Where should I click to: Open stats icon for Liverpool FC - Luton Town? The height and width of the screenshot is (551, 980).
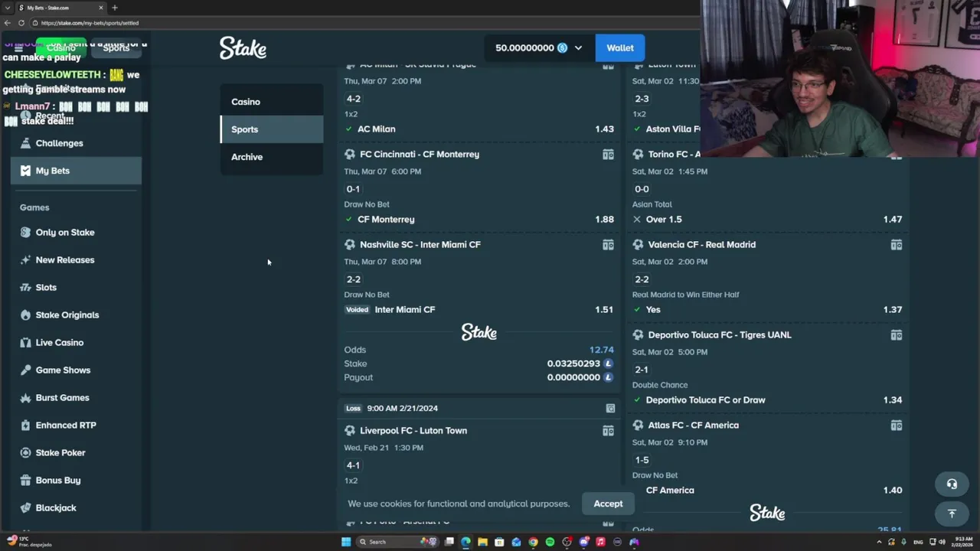[x=608, y=431]
